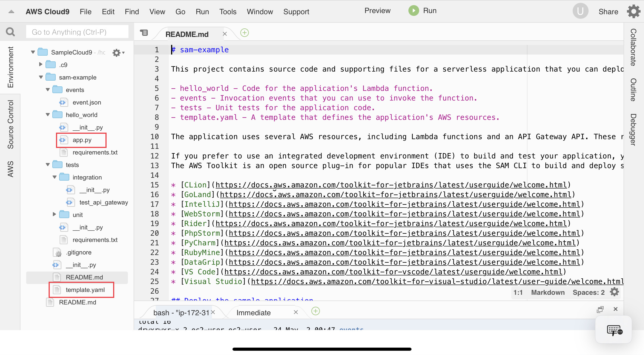Maximize the terminal panel with expand icon
644x355 pixels.
600,309
